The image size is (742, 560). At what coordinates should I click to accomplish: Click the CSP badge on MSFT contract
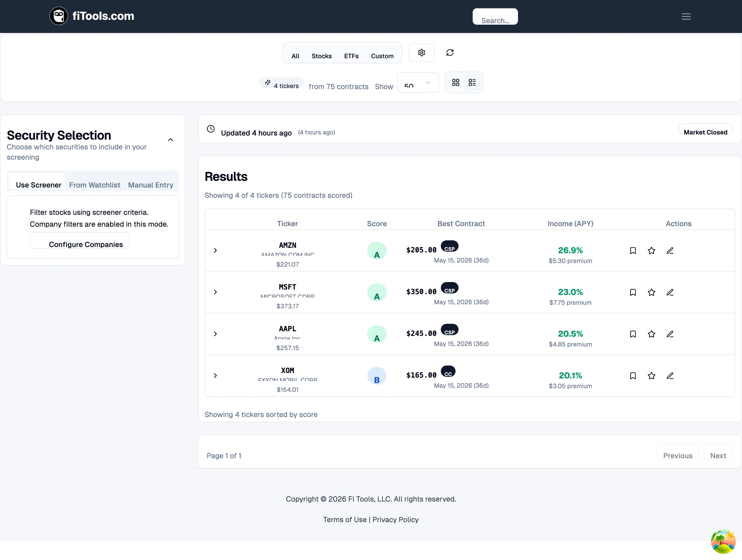click(x=450, y=288)
